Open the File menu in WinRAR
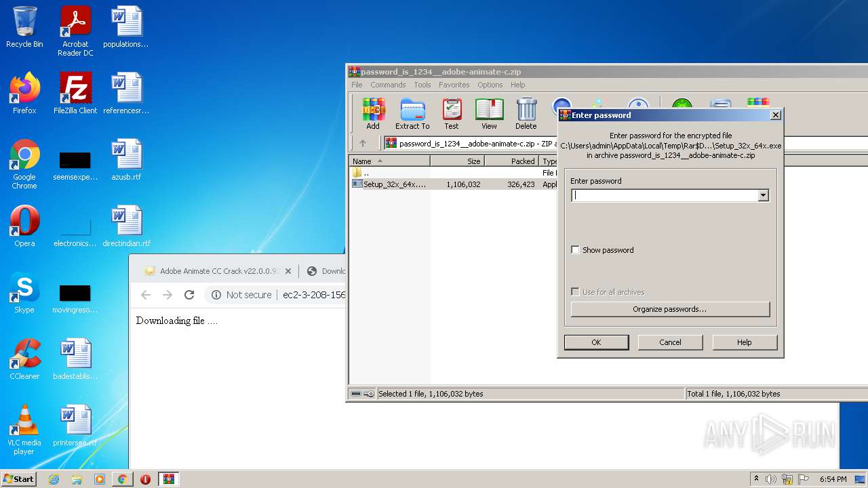 tap(357, 85)
